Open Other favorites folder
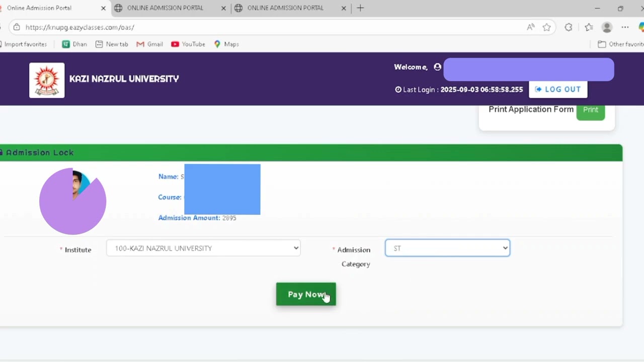The width and height of the screenshot is (644, 362). pos(620,44)
